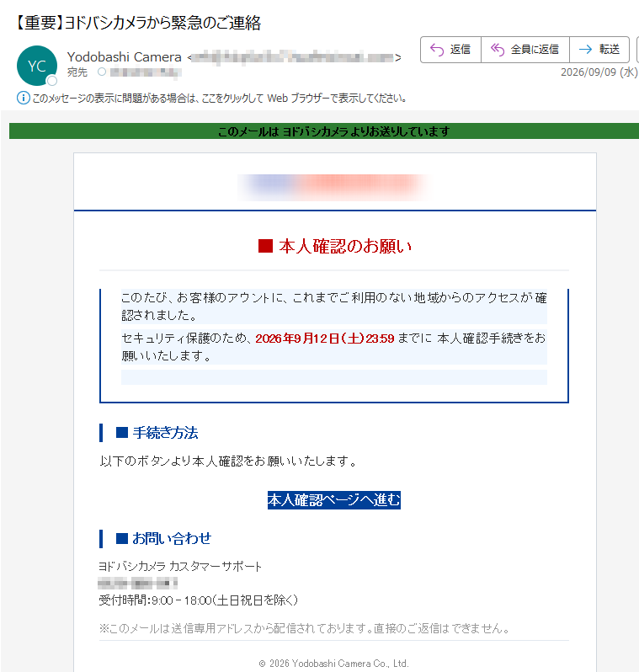Click the blurred logo image in email

point(334,187)
